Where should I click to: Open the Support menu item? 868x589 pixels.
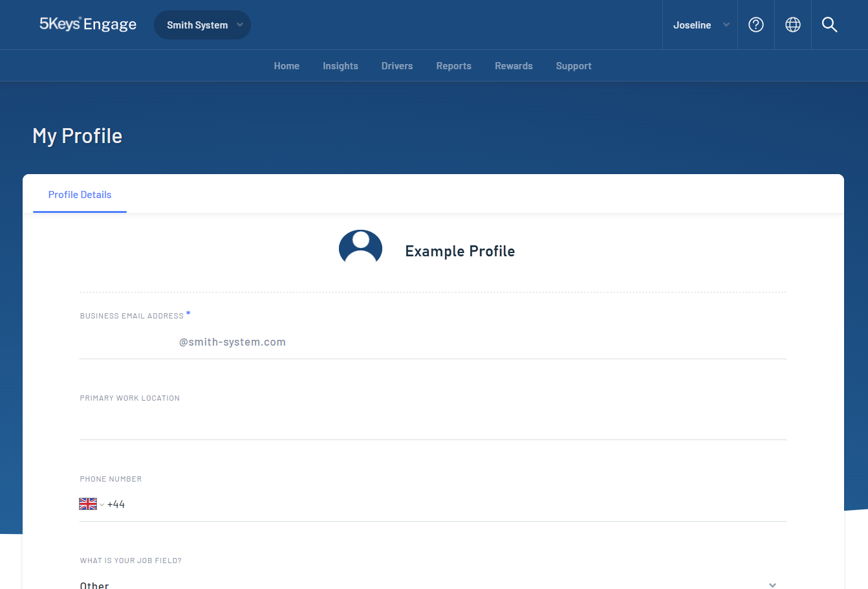point(574,66)
